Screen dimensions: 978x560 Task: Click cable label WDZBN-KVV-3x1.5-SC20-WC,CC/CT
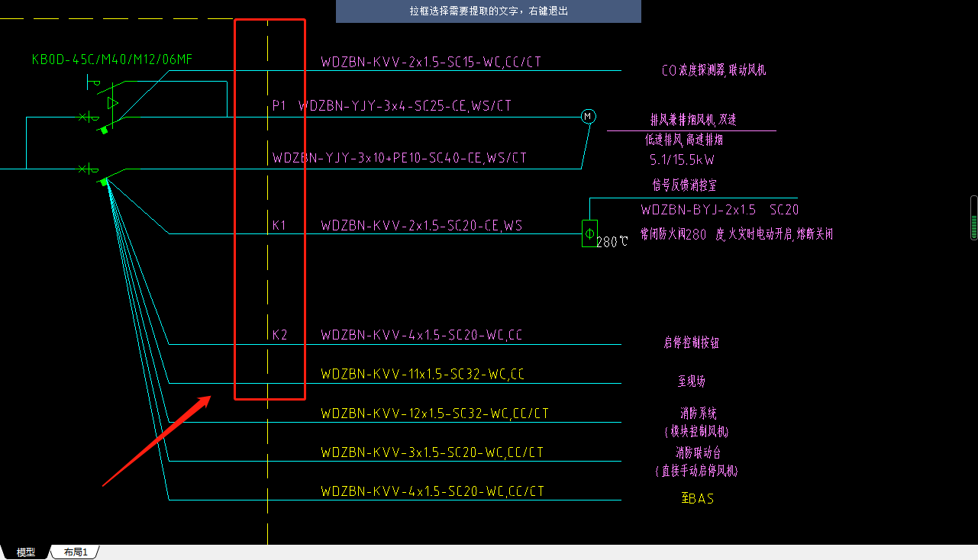[432, 452]
